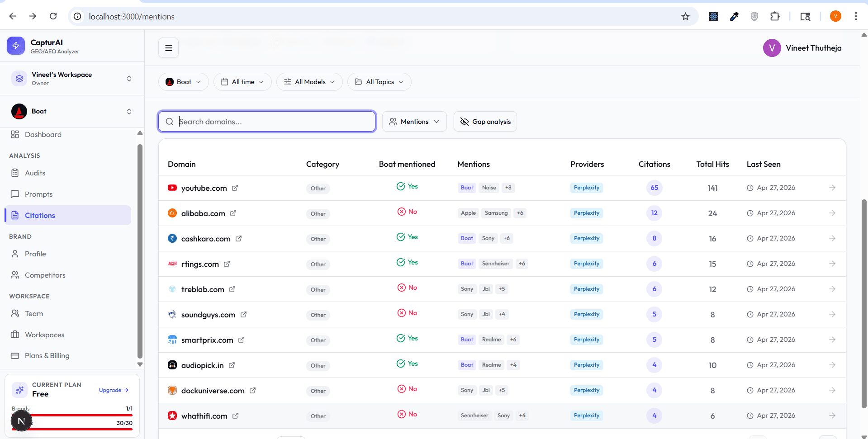View details arrow for rtings.com row
The height and width of the screenshot is (439, 868).
pyautogui.click(x=832, y=264)
